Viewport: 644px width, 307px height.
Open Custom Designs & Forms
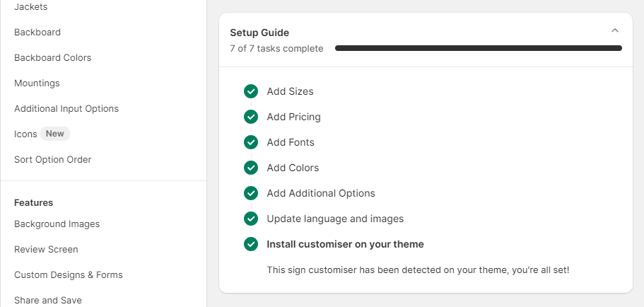tap(68, 274)
